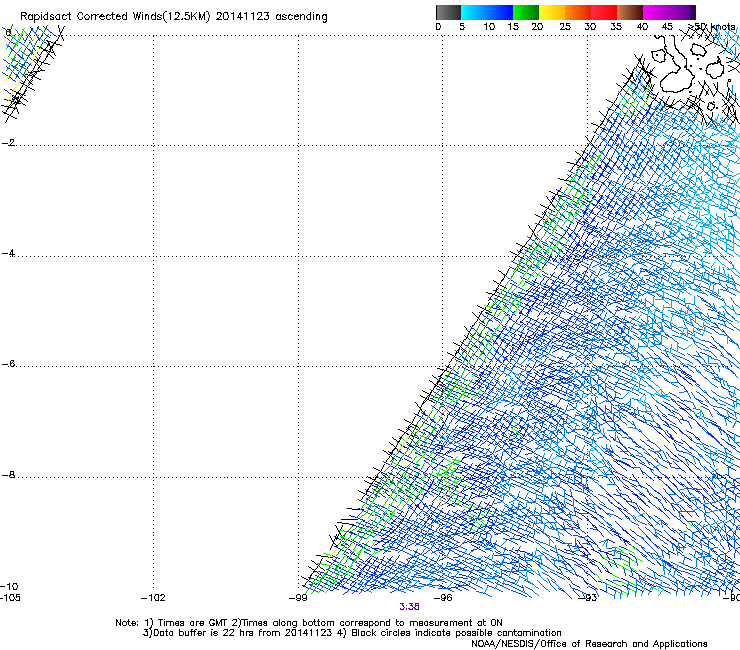The height and width of the screenshot is (650, 740).
Task: Click the red 30-35 knots color band
Action: 604,12
